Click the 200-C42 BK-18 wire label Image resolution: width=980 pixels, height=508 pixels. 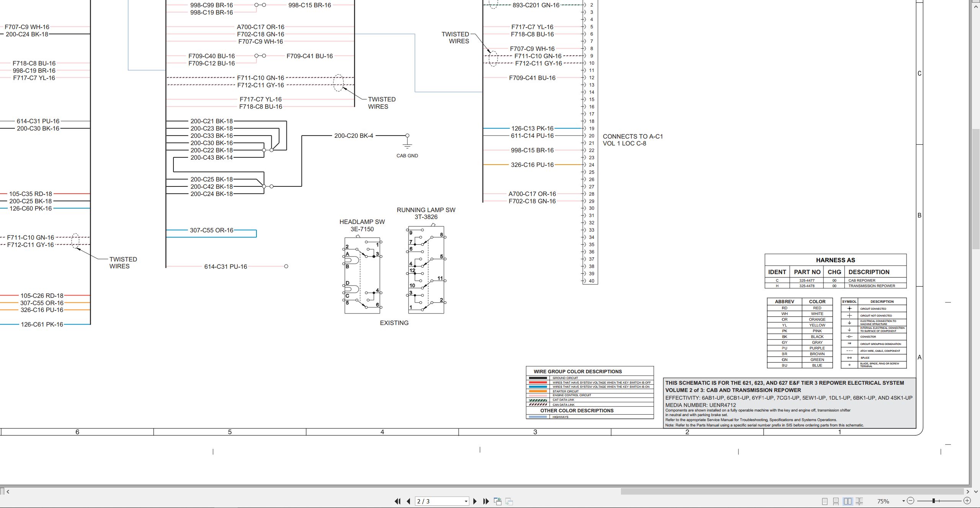click(x=211, y=186)
